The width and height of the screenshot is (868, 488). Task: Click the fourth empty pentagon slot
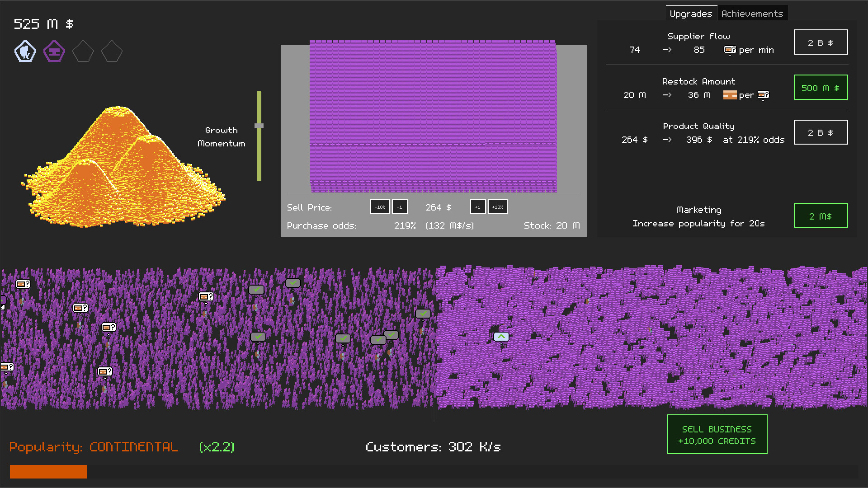tap(112, 52)
